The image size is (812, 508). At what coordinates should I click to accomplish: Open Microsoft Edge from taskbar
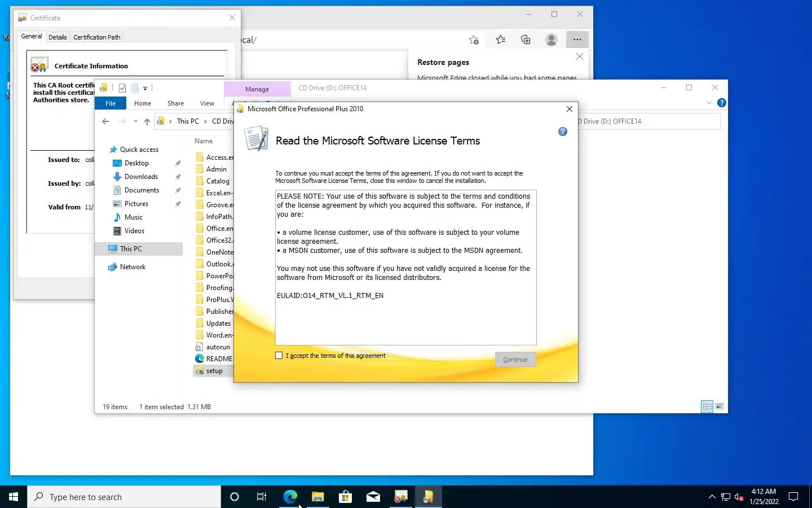[290, 497]
